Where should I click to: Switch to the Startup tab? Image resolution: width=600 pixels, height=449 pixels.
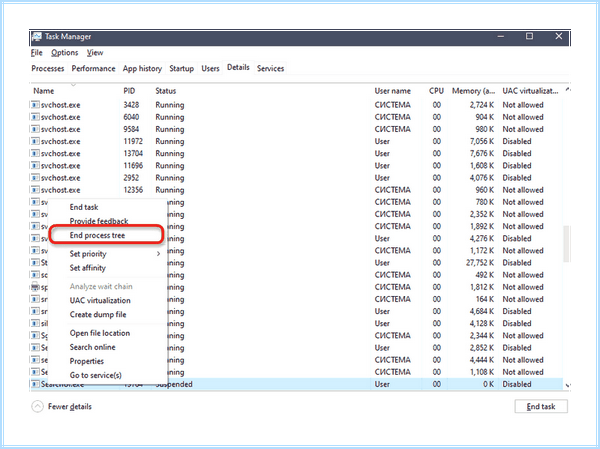click(181, 69)
